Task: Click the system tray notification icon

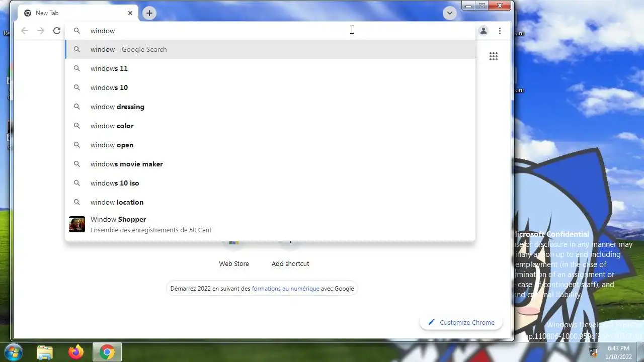Action: pos(594,352)
